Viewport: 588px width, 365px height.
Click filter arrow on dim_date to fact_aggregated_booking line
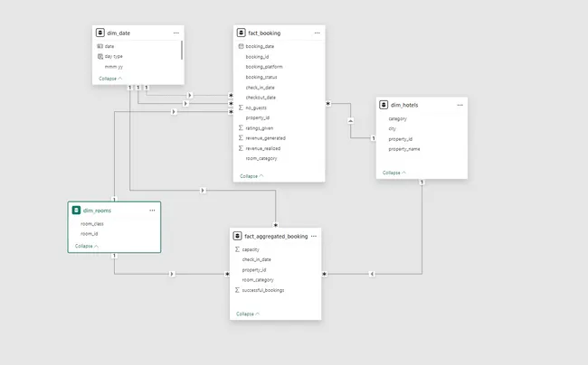pos(203,191)
